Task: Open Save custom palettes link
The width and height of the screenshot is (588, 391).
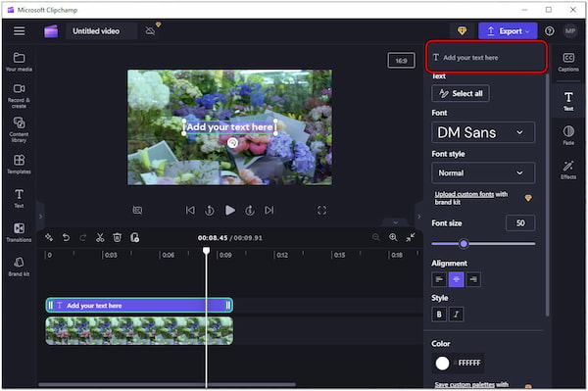Action: click(465, 384)
